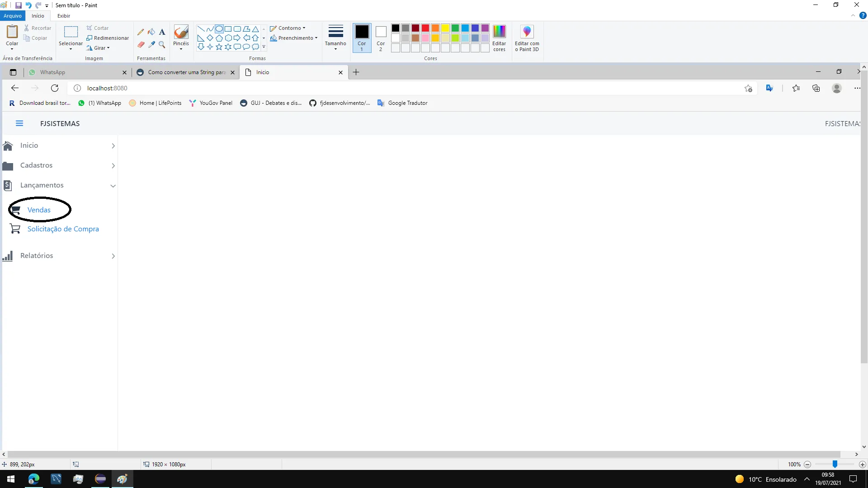Click the Paste (Colar) clipboard icon
The image size is (868, 488).
pyautogui.click(x=12, y=32)
